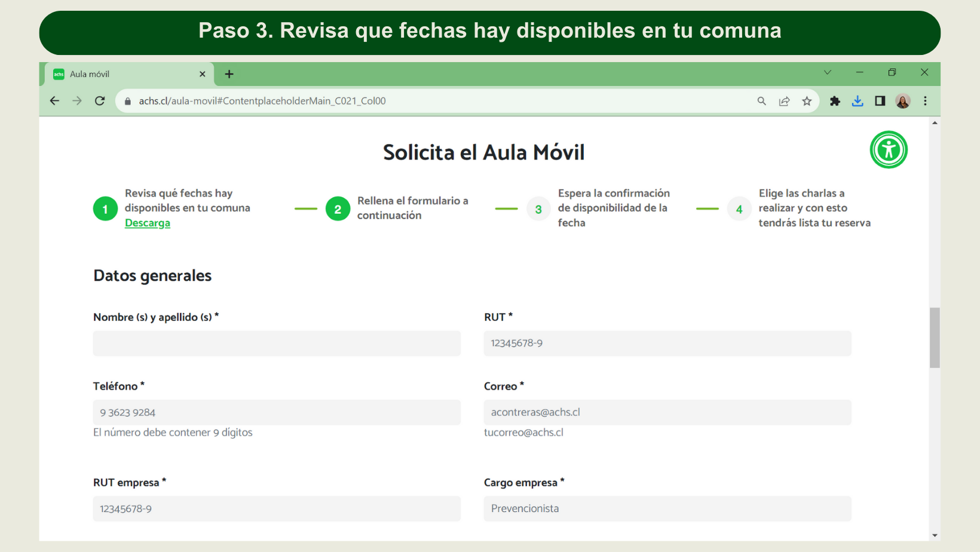
Task: Click the scrollbar up arrow
Action: tap(935, 122)
